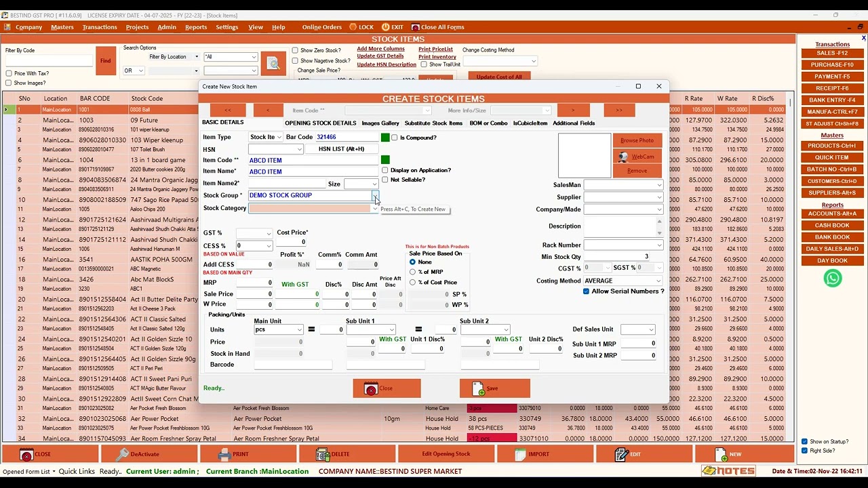The width and height of the screenshot is (868, 488).
Task: Go to next record with > button
Action: click(573, 110)
